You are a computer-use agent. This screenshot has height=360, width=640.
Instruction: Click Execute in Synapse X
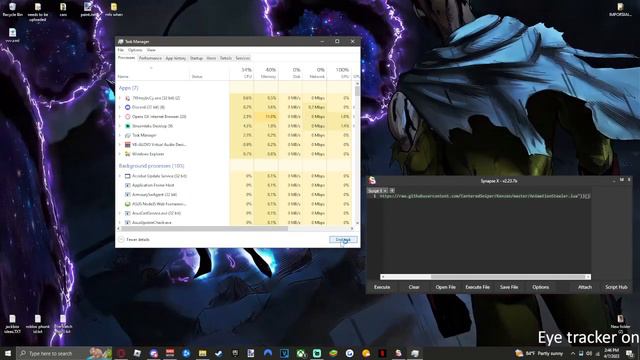tap(382, 287)
